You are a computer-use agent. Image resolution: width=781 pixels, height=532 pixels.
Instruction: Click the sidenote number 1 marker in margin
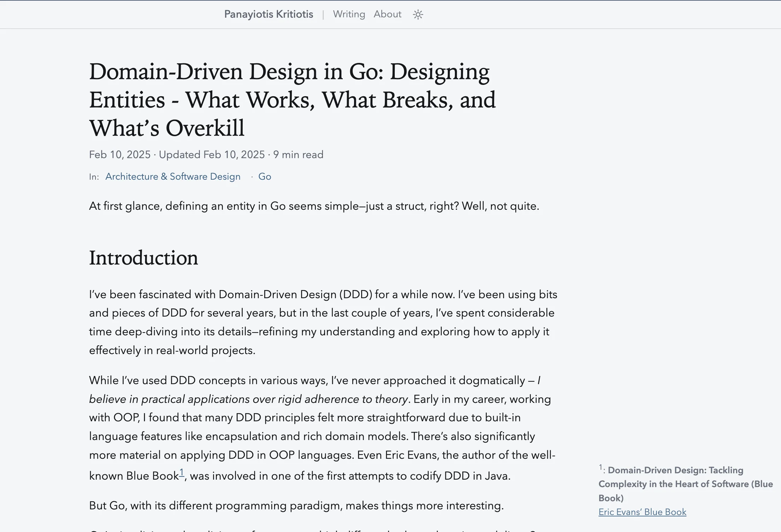[600, 468]
